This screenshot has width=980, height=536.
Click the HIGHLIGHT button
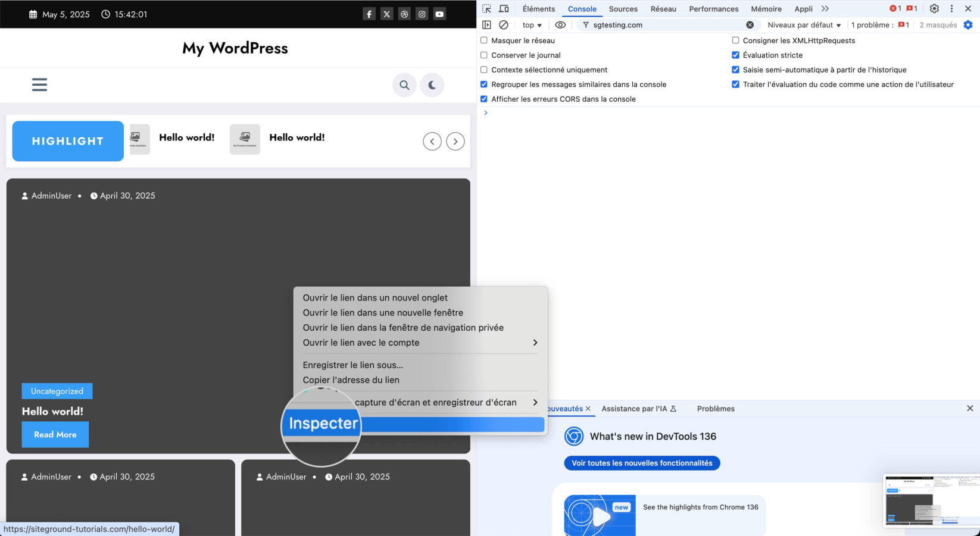pyautogui.click(x=68, y=141)
